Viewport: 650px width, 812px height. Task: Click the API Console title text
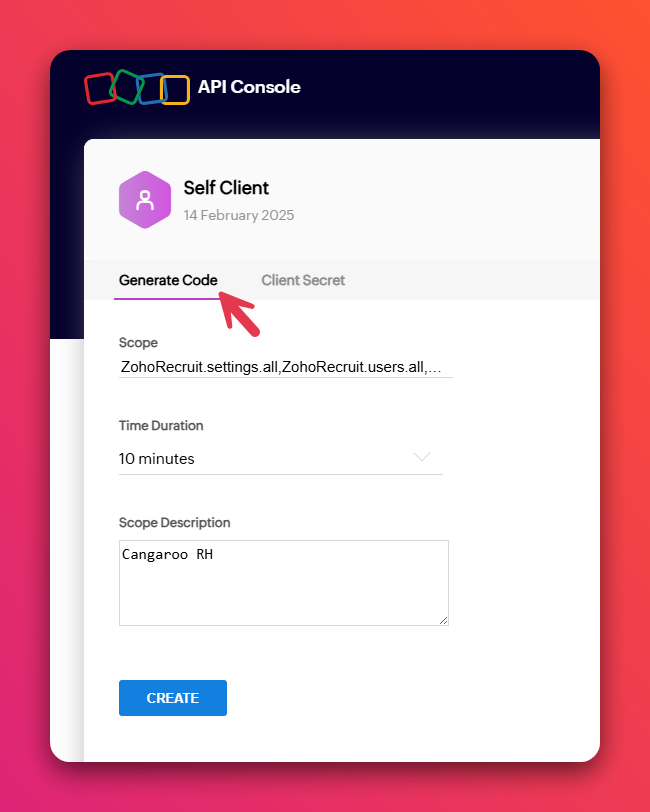click(249, 86)
